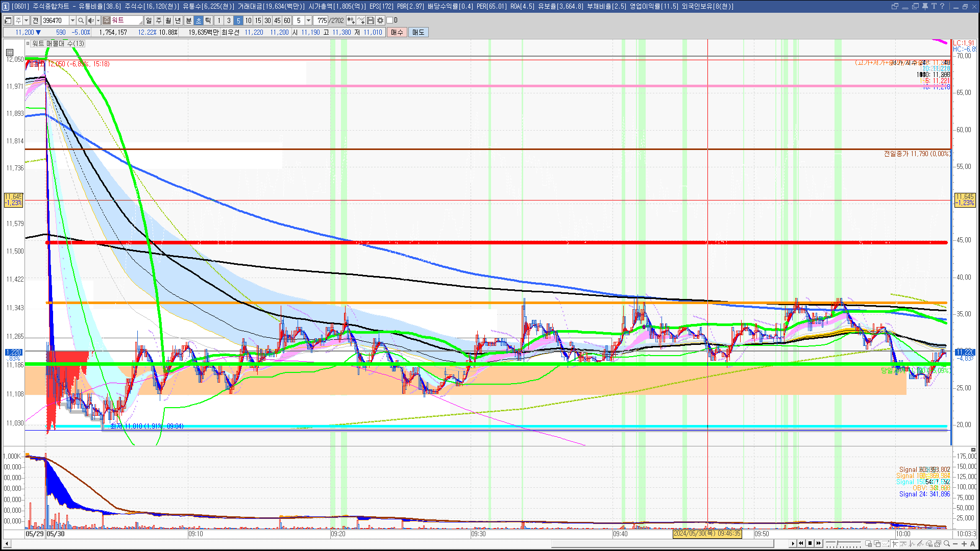Screen dimensions: 980x551
Task: Click the zoom magnifier in bottom toolbar
Action: coord(947,543)
